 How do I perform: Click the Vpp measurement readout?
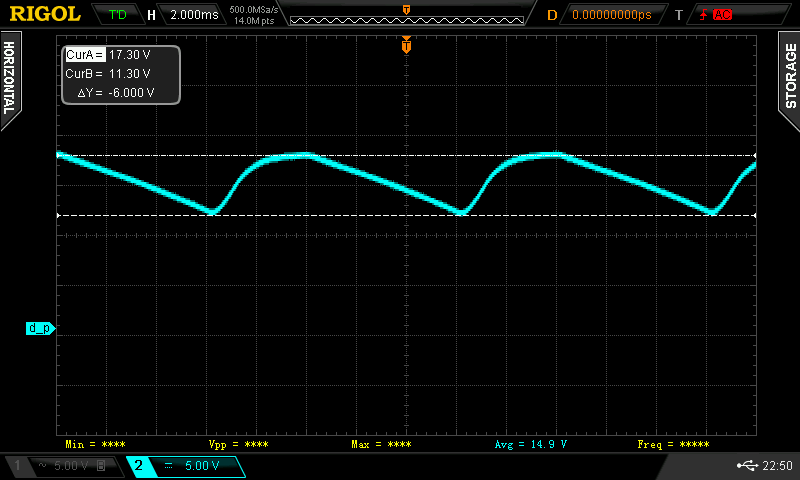[x=238, y=444]
